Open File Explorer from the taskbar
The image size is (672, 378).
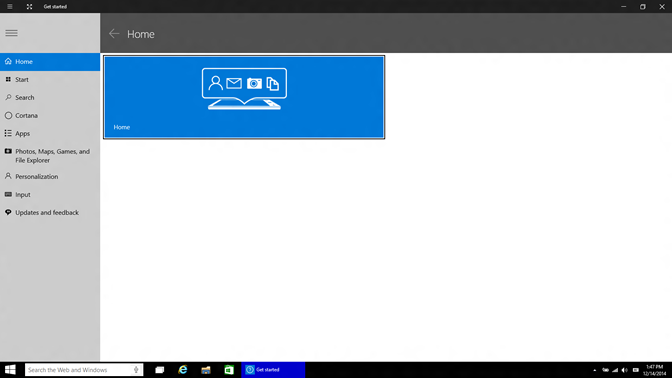tap(206, 370)
